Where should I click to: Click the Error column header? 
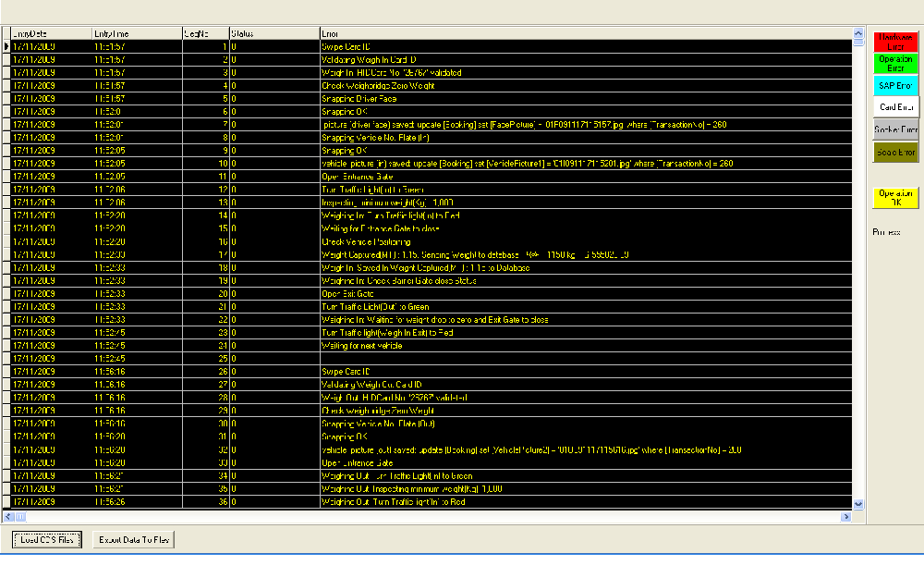(x=587, y=33)
